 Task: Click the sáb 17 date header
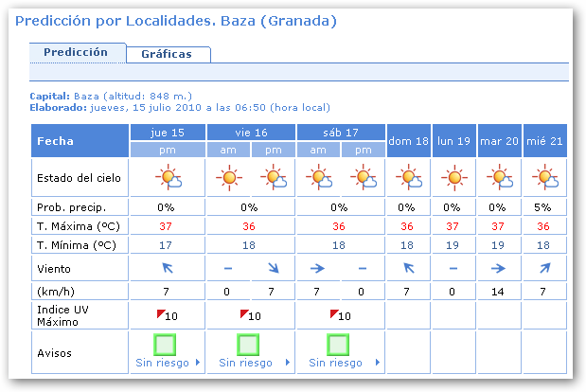340,132
